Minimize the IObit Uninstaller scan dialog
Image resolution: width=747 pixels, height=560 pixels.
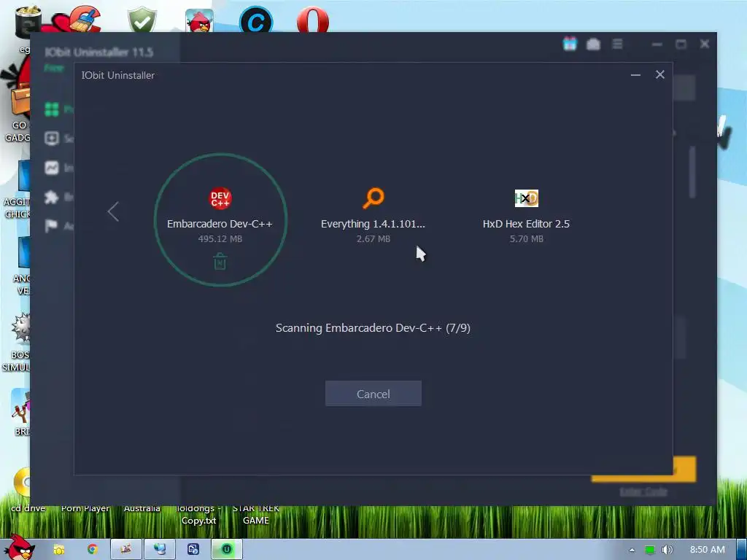(635, 75)
